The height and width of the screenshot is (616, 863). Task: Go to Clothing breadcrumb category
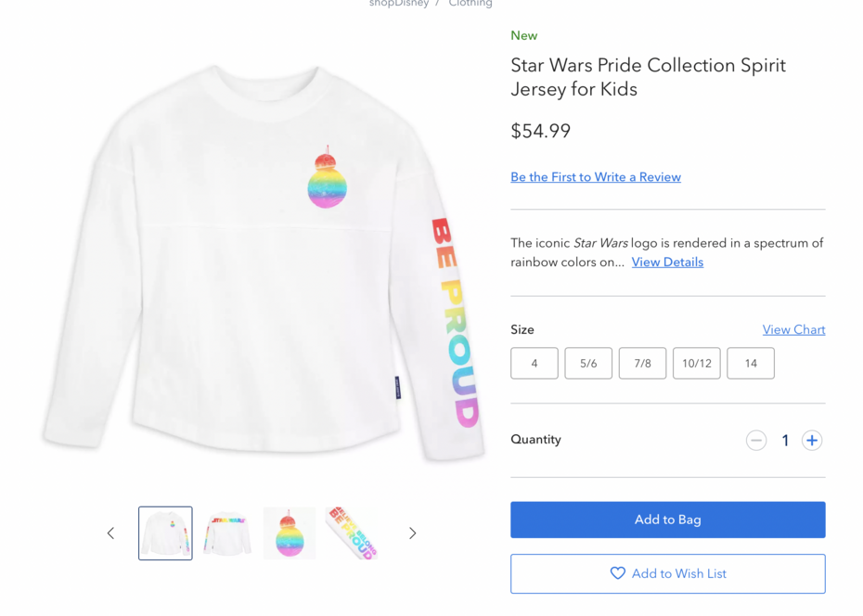coord(470,4)
